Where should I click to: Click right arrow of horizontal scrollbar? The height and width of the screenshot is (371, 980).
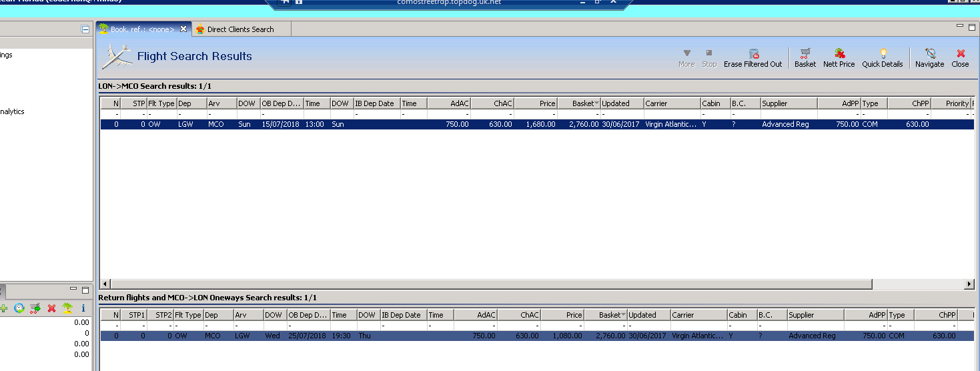[969, 284]
